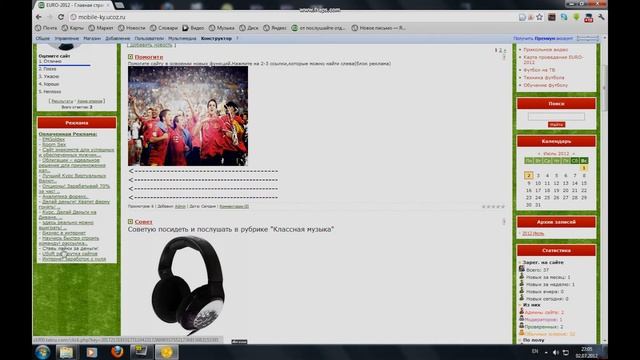
Task: Open the Диск bookmark
Action: point(249,28)
